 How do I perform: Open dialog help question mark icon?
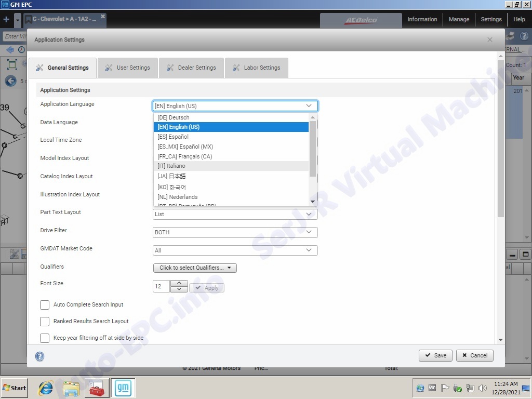coord(39,356)
